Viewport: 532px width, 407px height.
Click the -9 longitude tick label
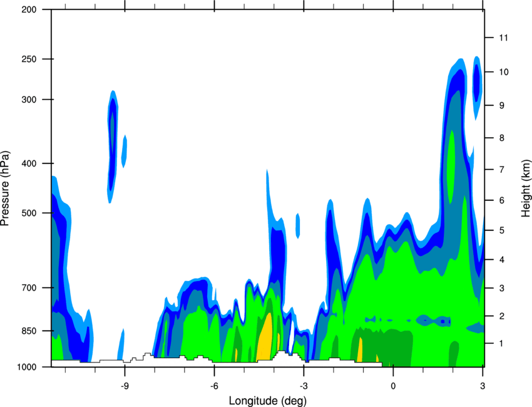[125, 386]
